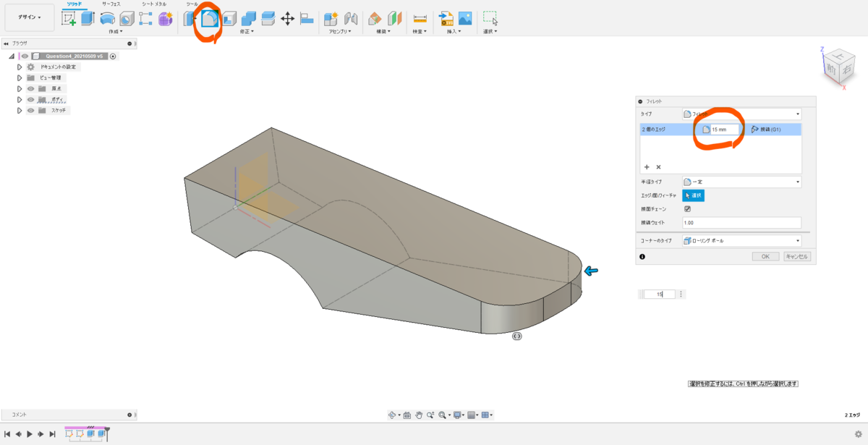The width and height of the screenshot is (868, 445).
Task: Collapse the root component tree node
Action: [12, 56]
